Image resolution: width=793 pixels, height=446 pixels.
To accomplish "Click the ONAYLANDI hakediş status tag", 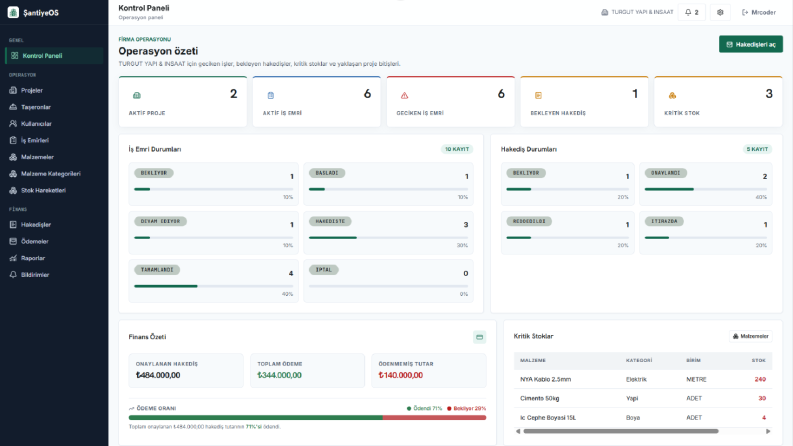I will 666,173.
